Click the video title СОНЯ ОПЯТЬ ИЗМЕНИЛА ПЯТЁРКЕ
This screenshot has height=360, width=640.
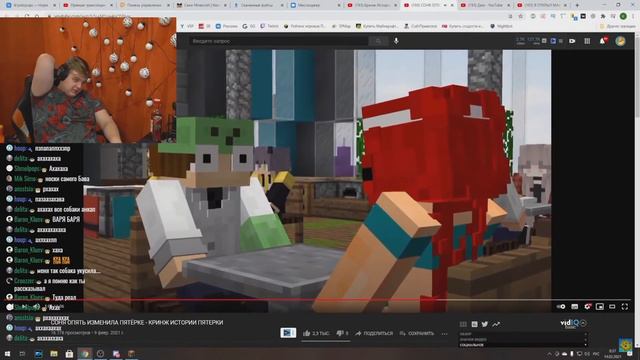click(x=137, y=322)
